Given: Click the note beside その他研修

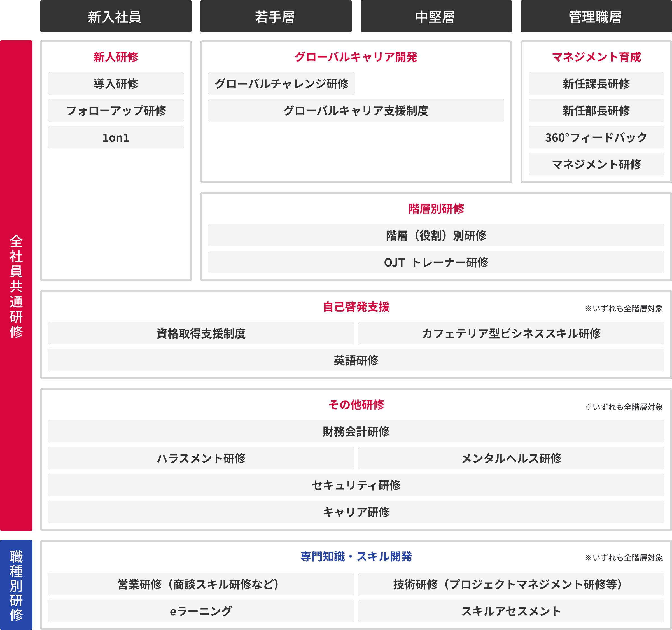Looking at the screenshot, I should coord(624,407).
